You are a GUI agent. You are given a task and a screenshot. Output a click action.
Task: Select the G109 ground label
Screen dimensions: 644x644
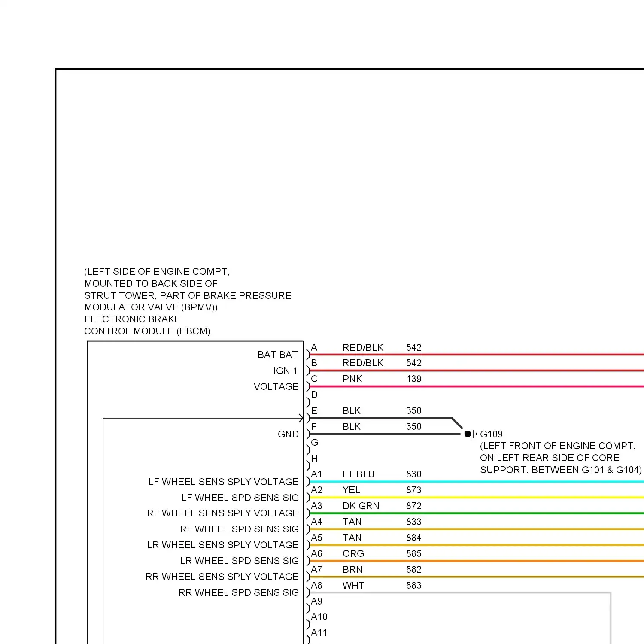coord(491,434)
